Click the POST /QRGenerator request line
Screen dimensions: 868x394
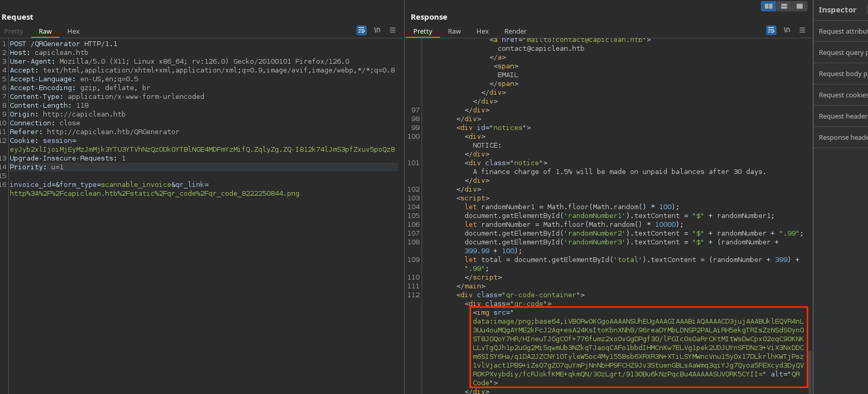point(64,44)
